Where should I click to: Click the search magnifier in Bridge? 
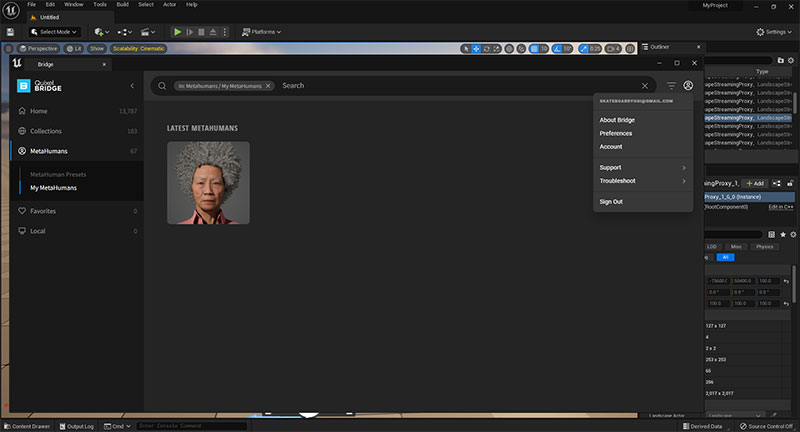pyautogui.click(x=162, y=86)
